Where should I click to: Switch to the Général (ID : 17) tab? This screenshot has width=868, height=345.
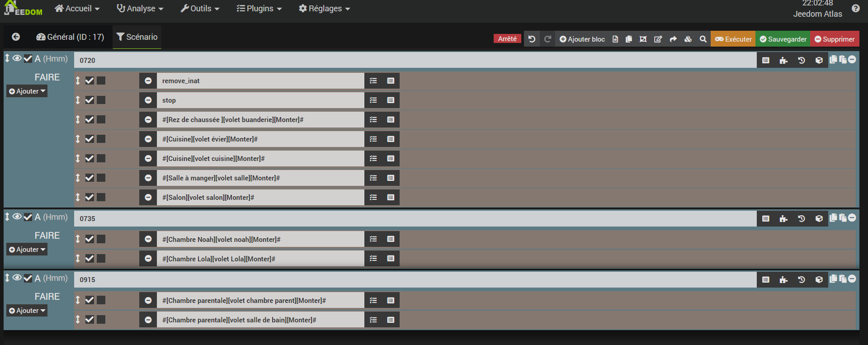(70, 37)
